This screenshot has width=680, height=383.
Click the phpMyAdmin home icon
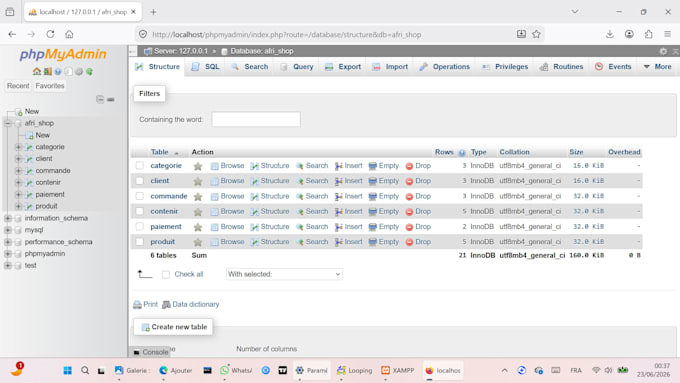[36, 72]
